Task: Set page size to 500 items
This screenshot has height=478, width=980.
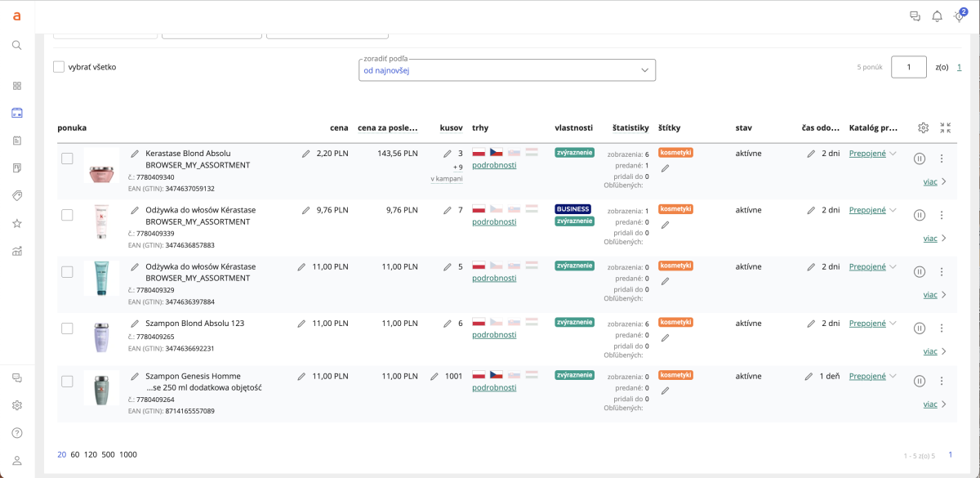Action: (x=108, y=454)
